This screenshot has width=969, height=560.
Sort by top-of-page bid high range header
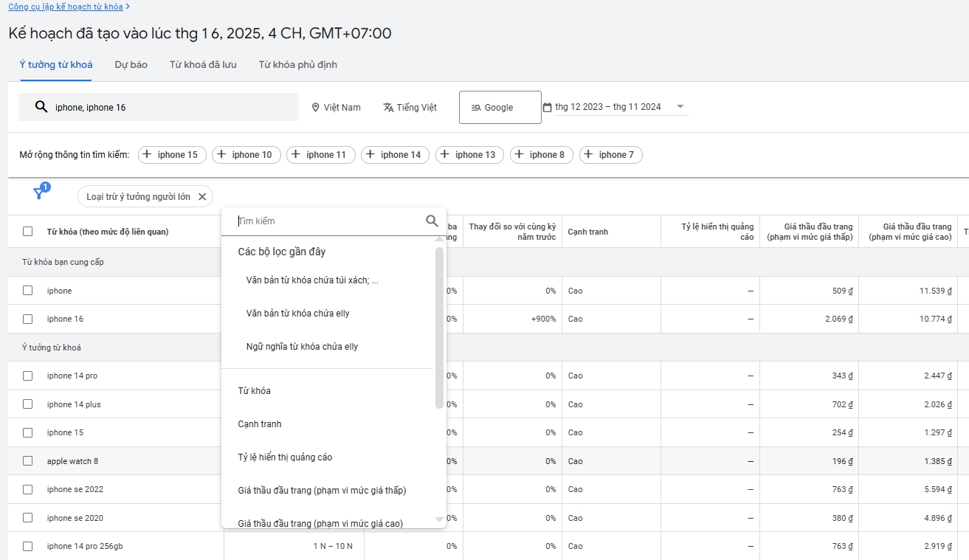tap(910, 232)
